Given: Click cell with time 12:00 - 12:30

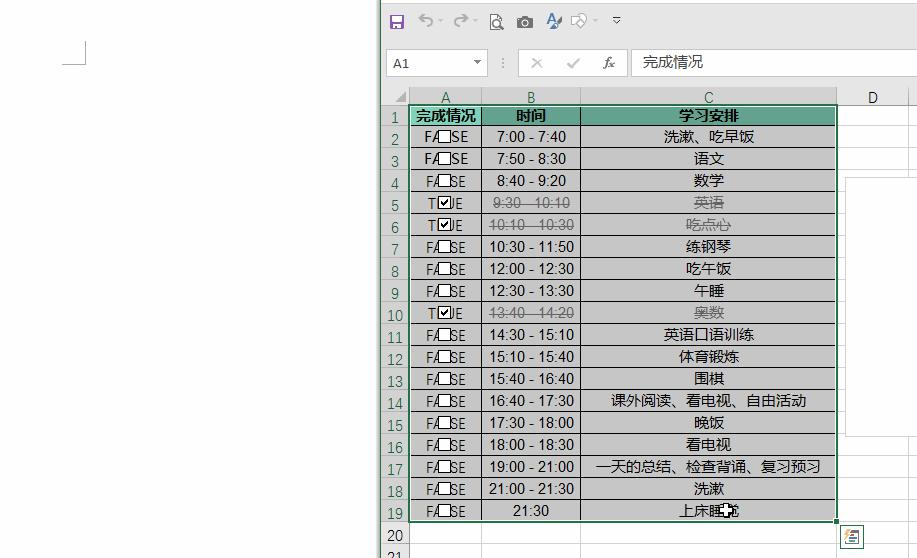Looking at the screenshot, I should tap(531, 269).
